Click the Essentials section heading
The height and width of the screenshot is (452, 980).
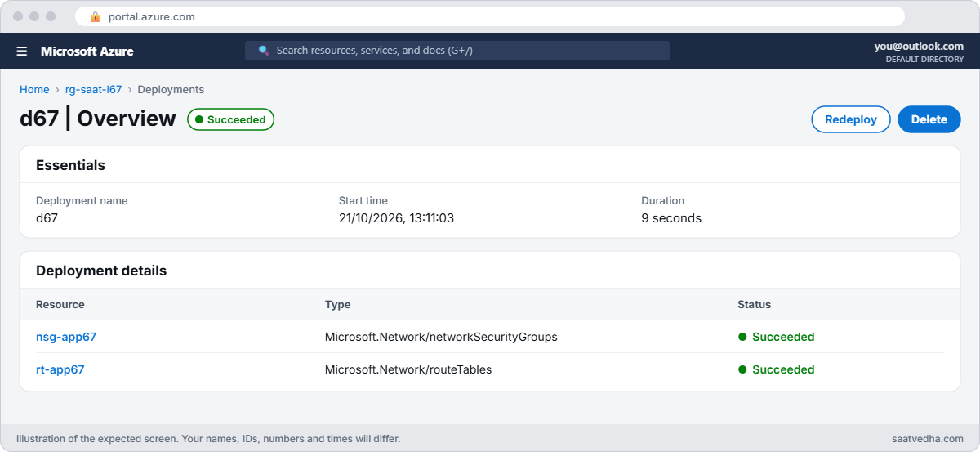70,165
